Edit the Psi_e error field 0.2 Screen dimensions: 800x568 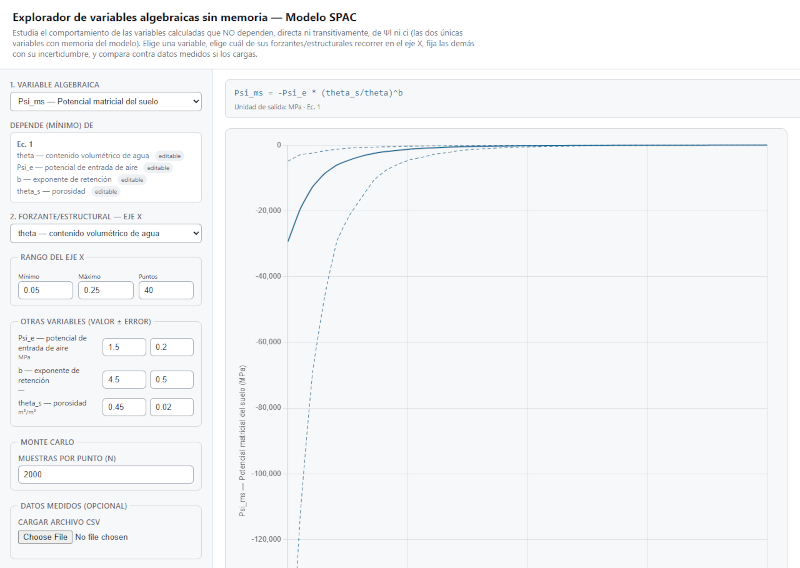171,347
